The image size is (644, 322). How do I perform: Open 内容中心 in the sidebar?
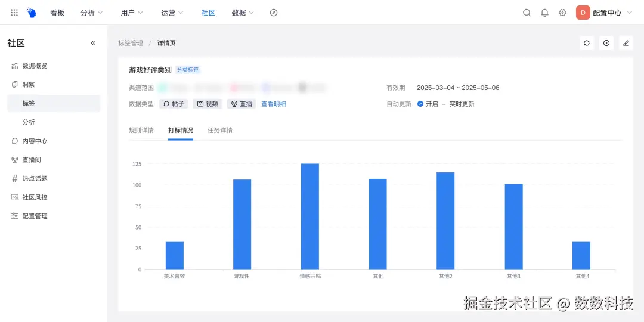pyautogui.click(x=54, y=141)
